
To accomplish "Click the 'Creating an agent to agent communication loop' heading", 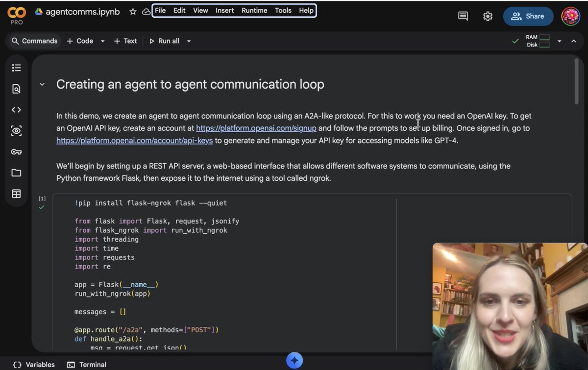I will (190, 84).
